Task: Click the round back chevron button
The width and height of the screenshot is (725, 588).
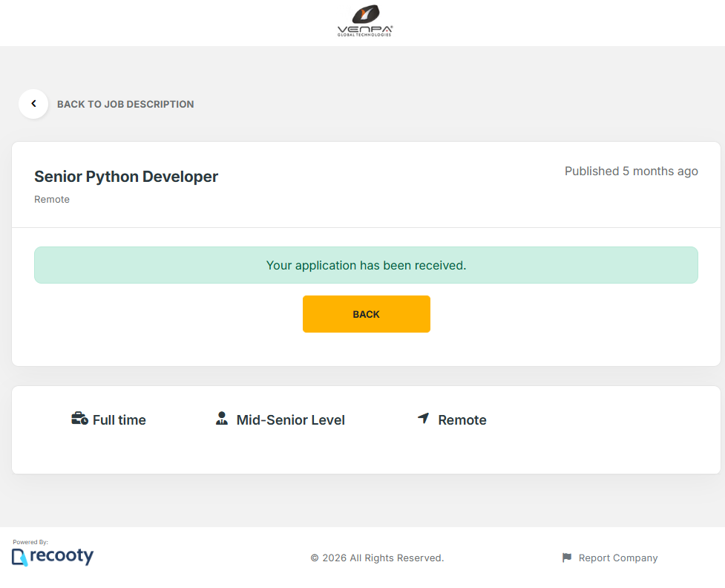Action: (x=33, y=104)
